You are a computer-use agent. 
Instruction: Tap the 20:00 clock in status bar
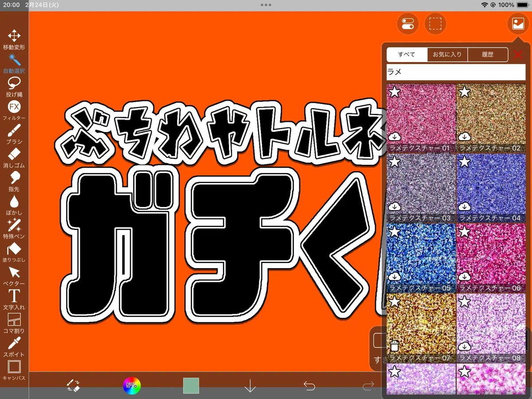click(11, 5)
